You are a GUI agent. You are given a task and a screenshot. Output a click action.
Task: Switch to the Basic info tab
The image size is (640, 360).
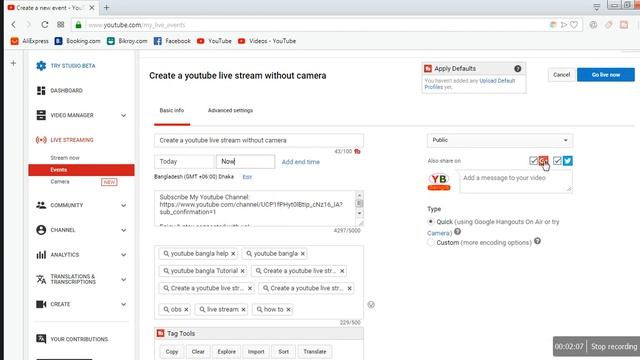point(172,111)
